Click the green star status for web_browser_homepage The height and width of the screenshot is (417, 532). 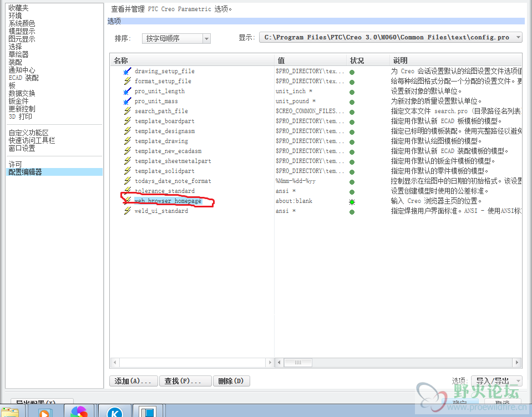click(x=352, y=202)
